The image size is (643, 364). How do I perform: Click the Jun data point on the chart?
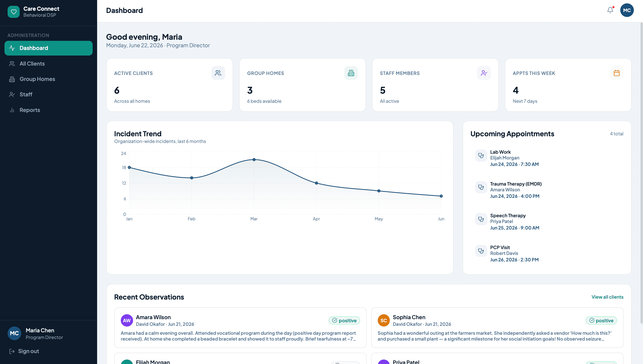click(x=441, y=196)
